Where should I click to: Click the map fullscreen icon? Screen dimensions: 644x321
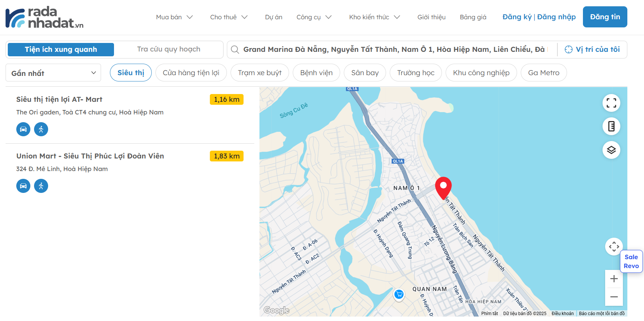click(611, 103)
